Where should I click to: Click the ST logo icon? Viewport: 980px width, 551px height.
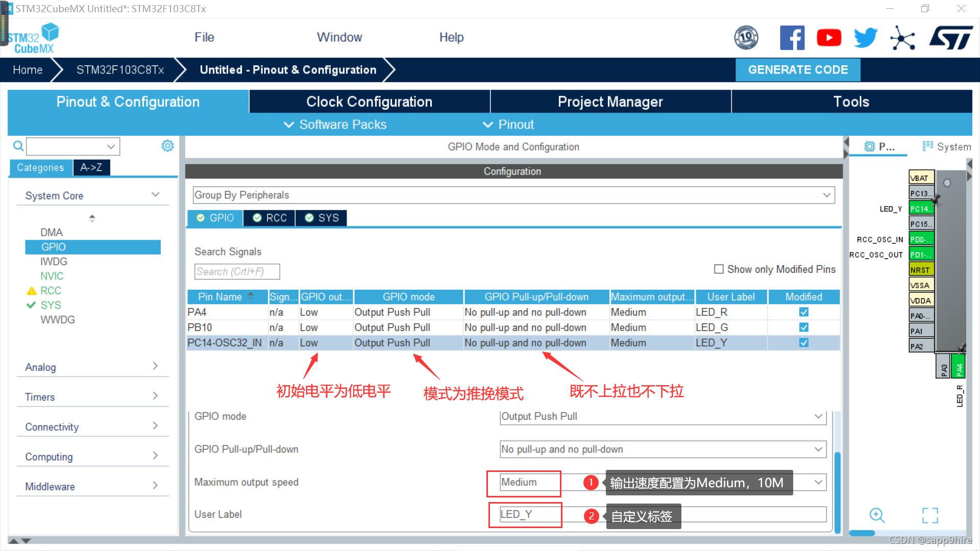click(x=951, y=38)
